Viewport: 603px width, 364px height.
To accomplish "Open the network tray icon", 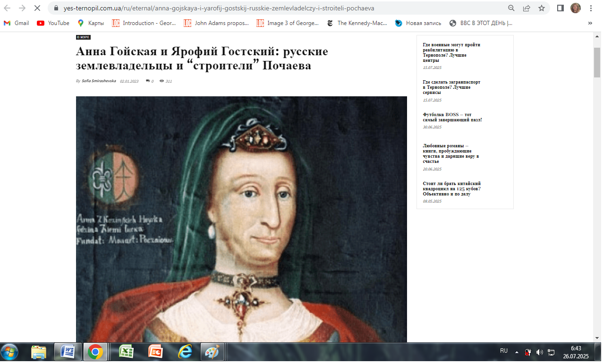I will tap(551, 352).
